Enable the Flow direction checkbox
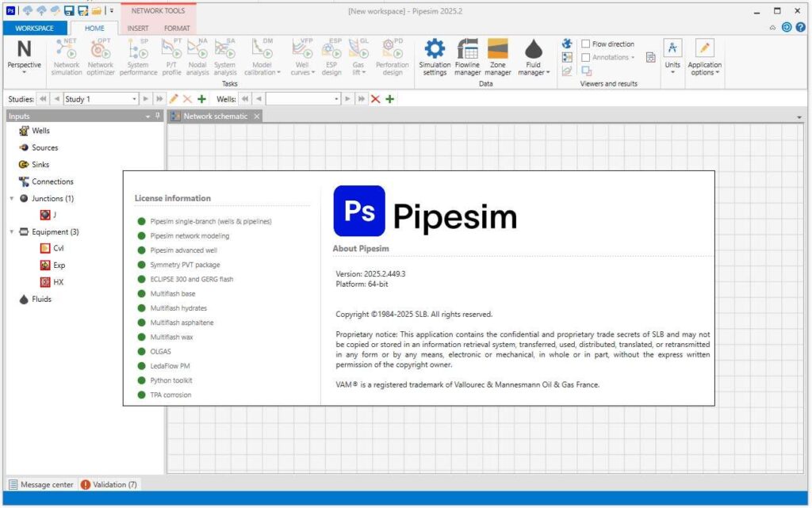812x508 pixels. pyautogui.click(x=586, y=44)
